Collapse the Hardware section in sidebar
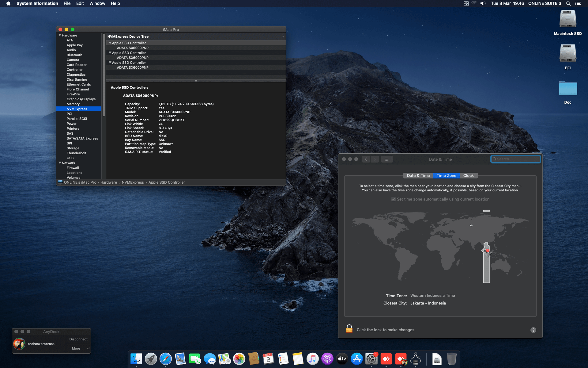Screen dimensions: 588x368 point(60,35)
